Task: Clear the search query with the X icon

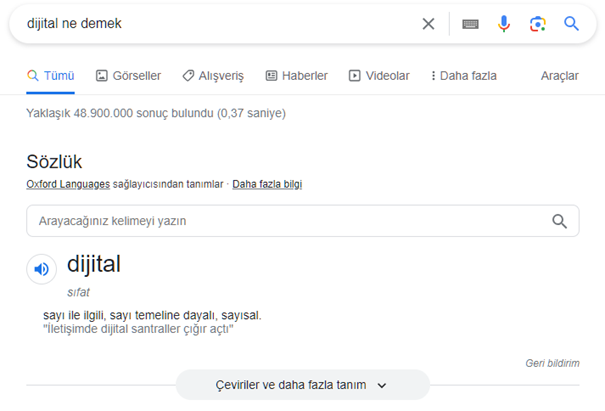Action: click(x=428, y=24)
